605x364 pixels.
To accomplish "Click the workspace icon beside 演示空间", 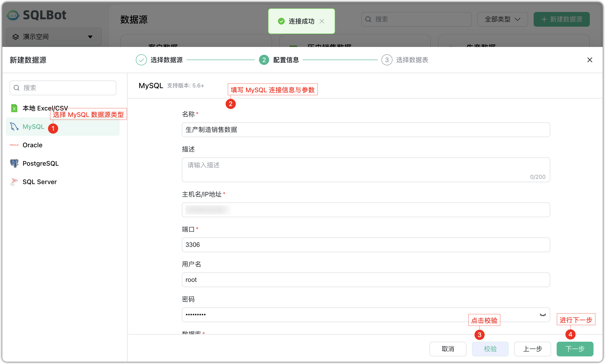I will click(x=16, y=37).
